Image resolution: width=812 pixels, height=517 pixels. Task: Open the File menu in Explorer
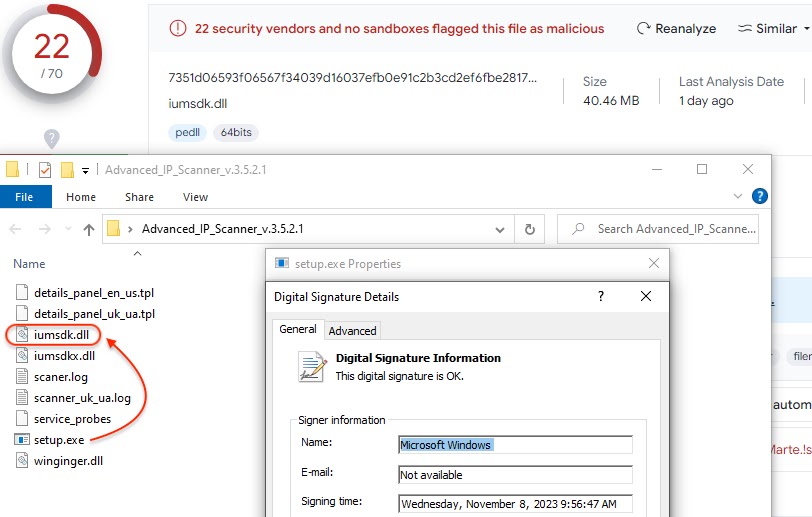click(x=25, y=197)
